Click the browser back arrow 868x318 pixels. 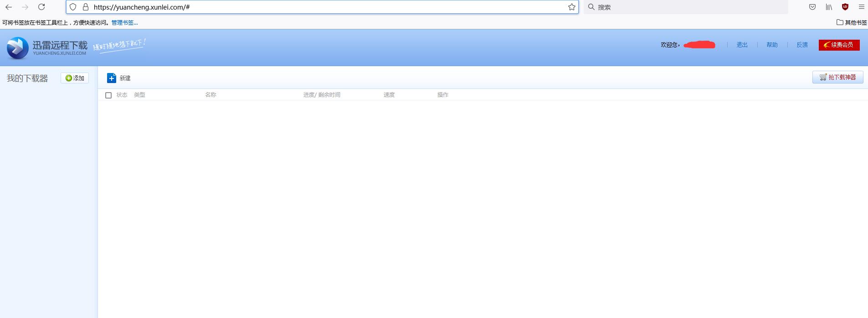coord(9,7)
